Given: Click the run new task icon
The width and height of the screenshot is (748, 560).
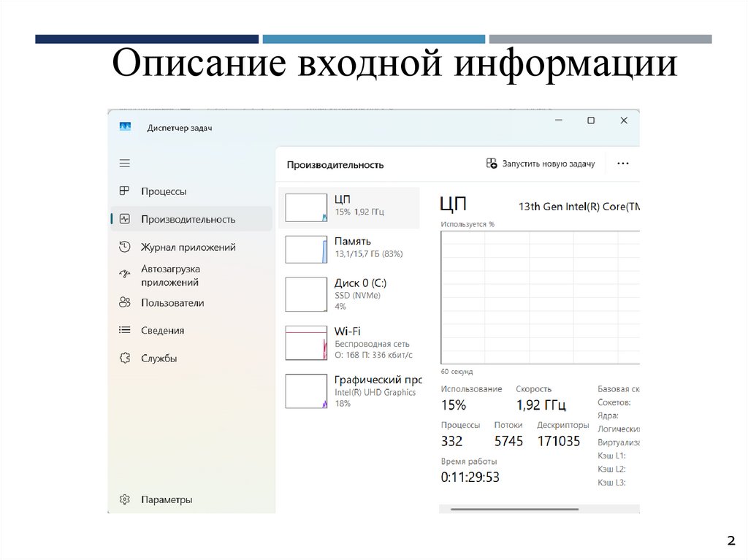Looking at the screenshot, I should (x=492, y=164).
